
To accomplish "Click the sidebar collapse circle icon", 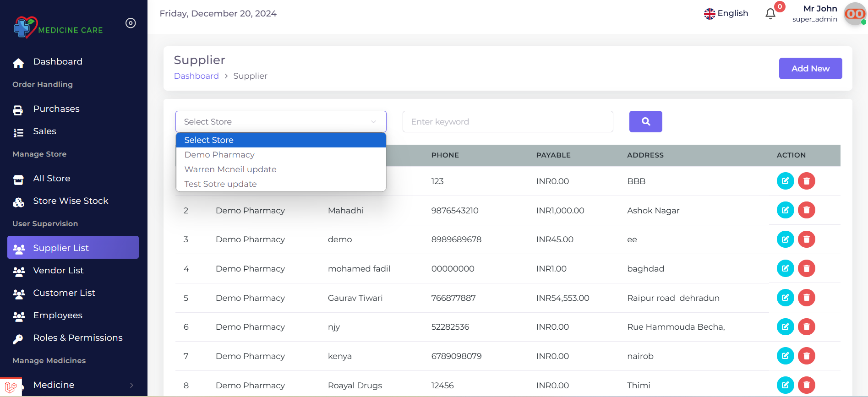I will coord(131,23).
